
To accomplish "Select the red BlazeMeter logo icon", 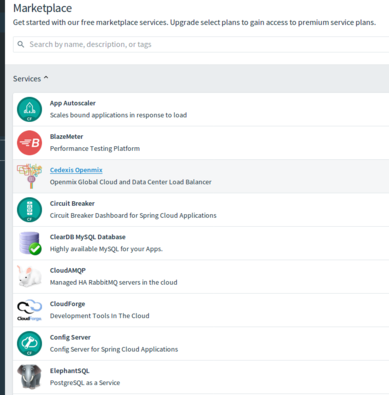I will (29, 143).
